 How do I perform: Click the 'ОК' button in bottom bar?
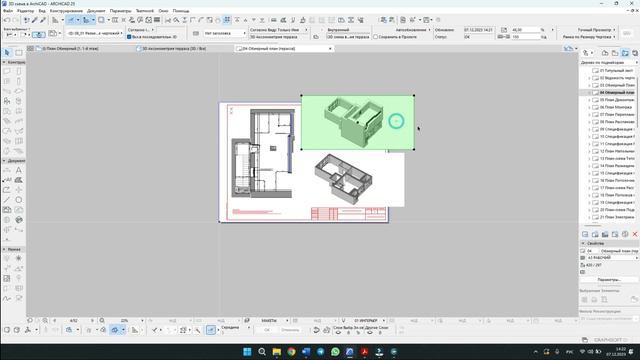(x=267, y=330)
